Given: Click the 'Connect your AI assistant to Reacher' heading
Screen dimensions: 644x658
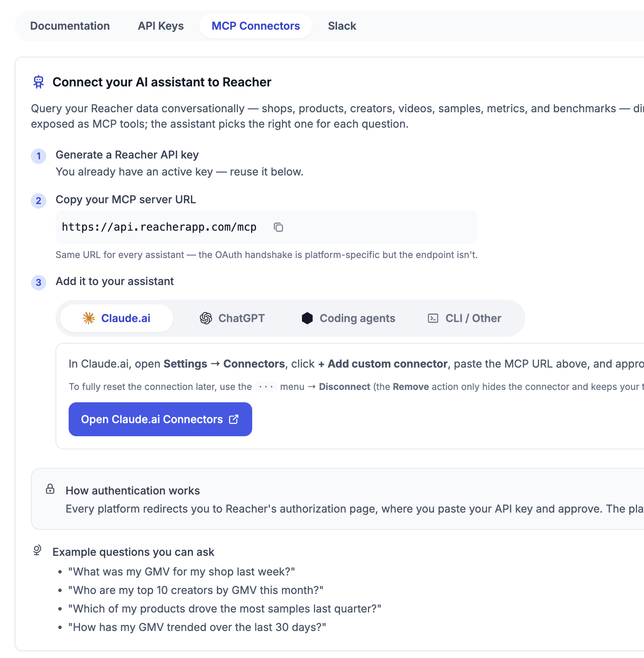Looking at the screenshot, I should [162, 82].
